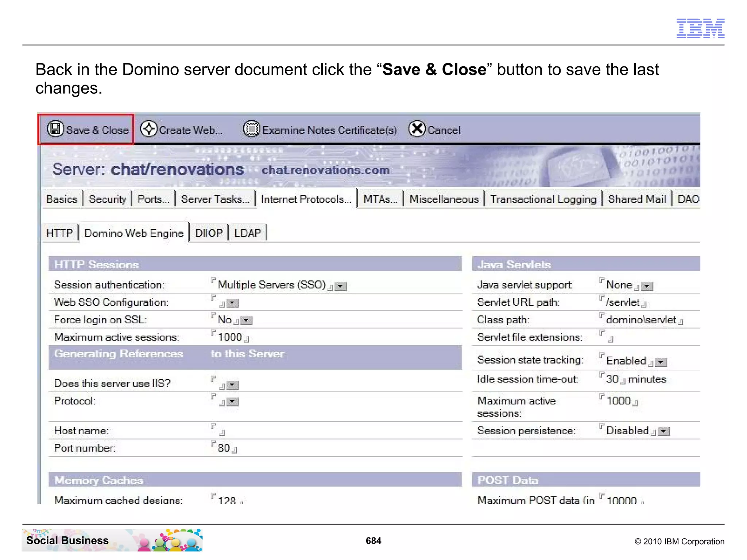Switch to the Server Tasks... tab
Viewport: 747px width, 560px height.
click(215, 199)
